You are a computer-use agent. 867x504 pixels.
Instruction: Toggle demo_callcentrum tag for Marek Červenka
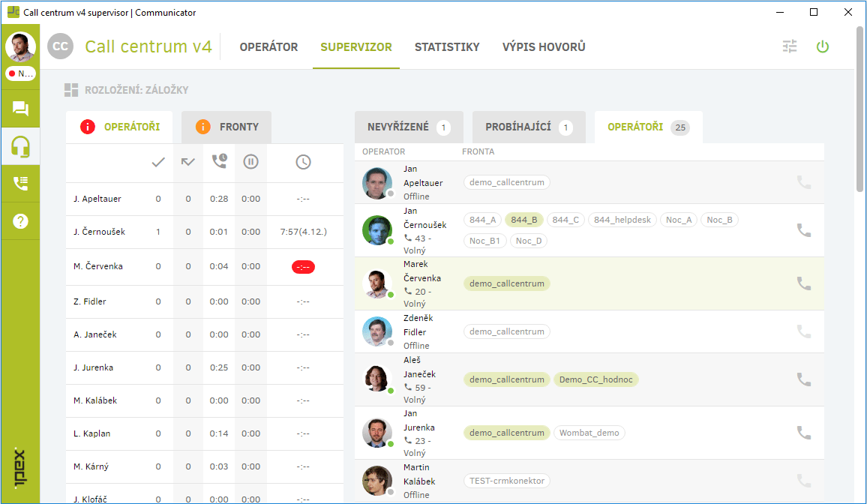(507, 283)
